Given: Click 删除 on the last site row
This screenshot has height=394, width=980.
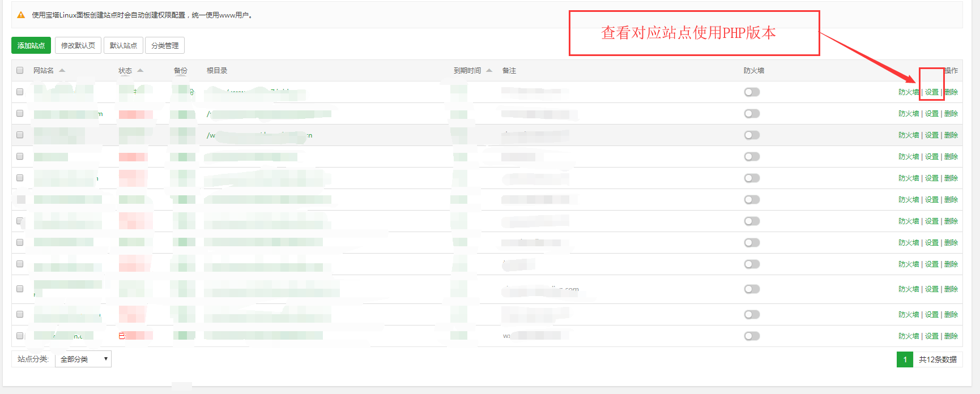Looking at the screenshot, I should point(951,336).
